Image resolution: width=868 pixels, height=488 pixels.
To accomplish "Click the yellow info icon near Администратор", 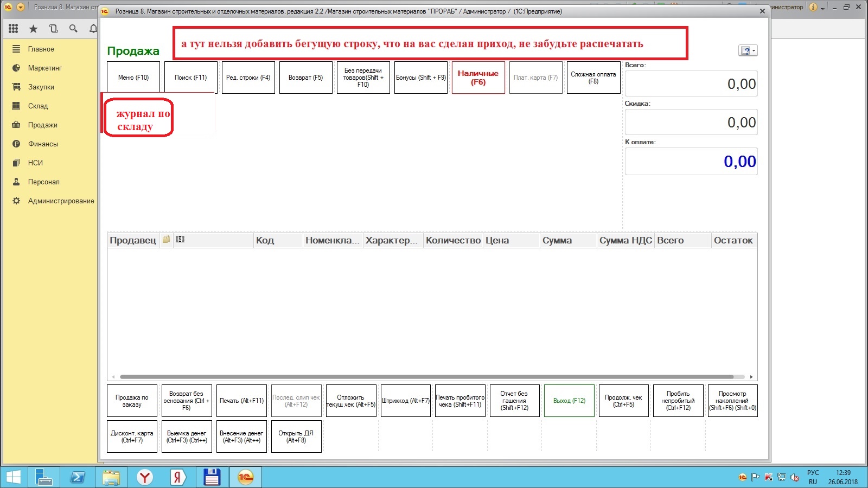I will point(813,7).
